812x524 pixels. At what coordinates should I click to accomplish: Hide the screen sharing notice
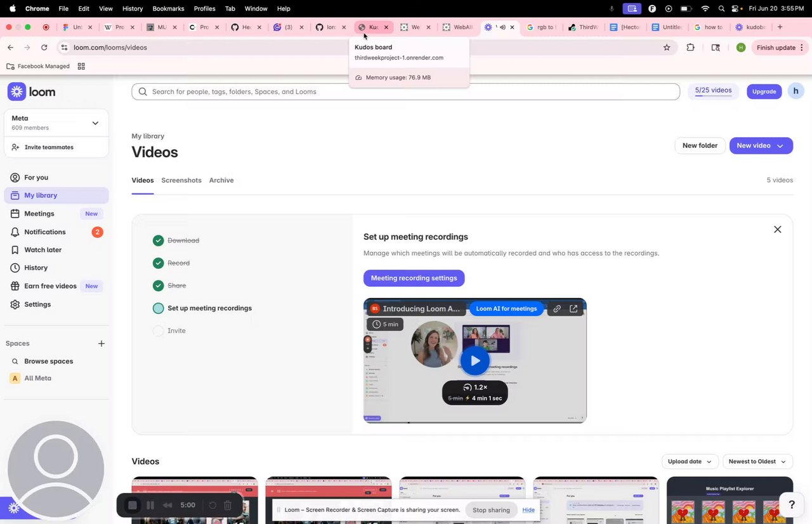click(528, 510)
